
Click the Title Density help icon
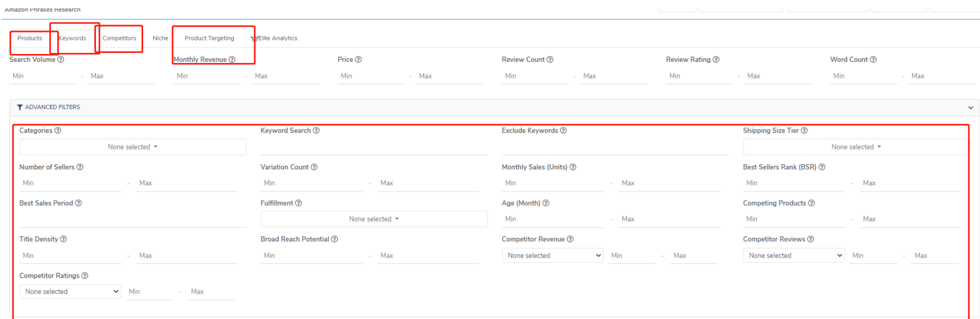[x=63, y=239]
